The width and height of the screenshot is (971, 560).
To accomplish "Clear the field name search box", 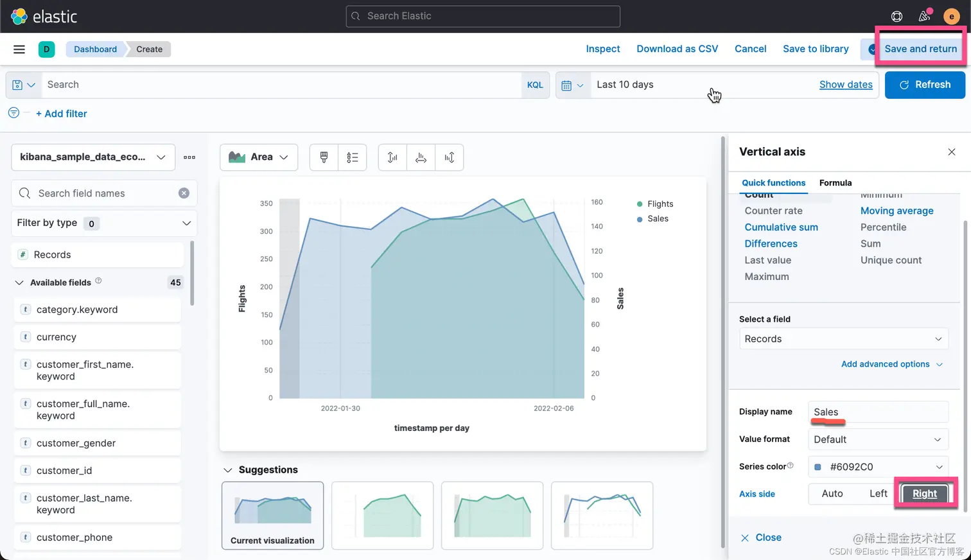I will 184,193.
